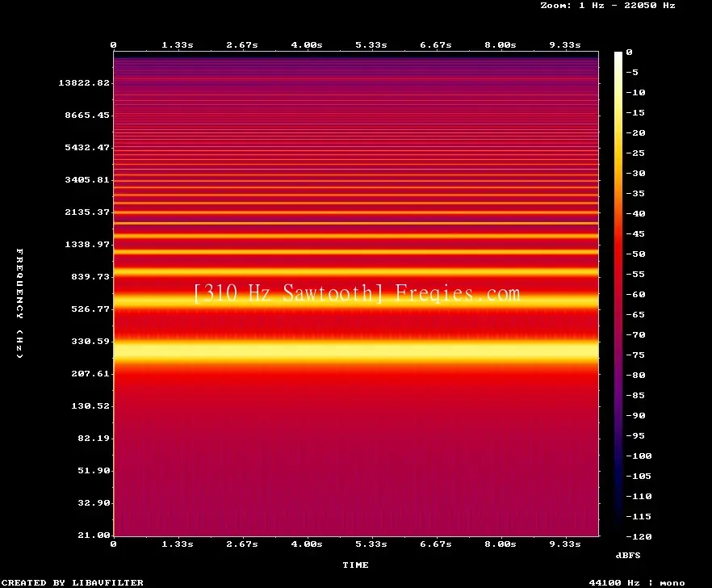Click 1.33s on the bottom time axis
712x588 pixels.
[x=178, y=544]
